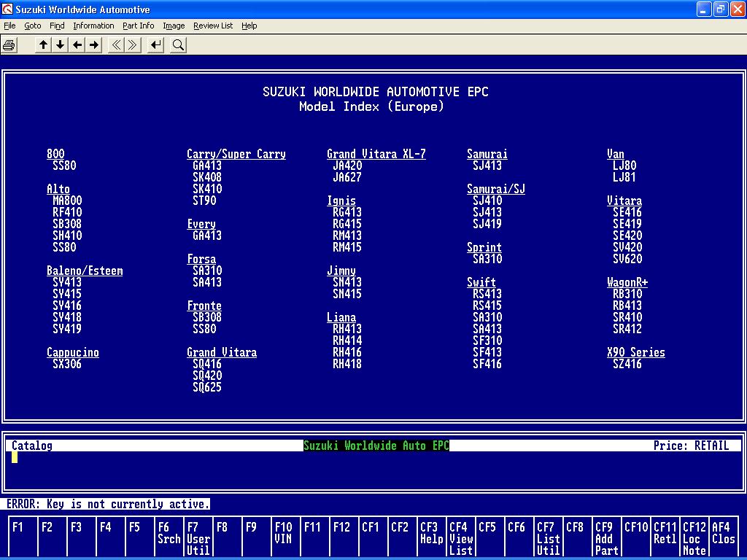Select model SF416 under Swift
This screenshot has height=560, width=747.
tap(487, 364)
